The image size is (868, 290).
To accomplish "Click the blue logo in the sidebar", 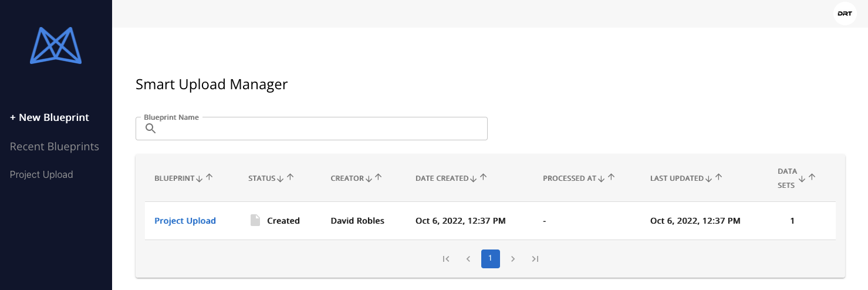I will tap(56, 45).
